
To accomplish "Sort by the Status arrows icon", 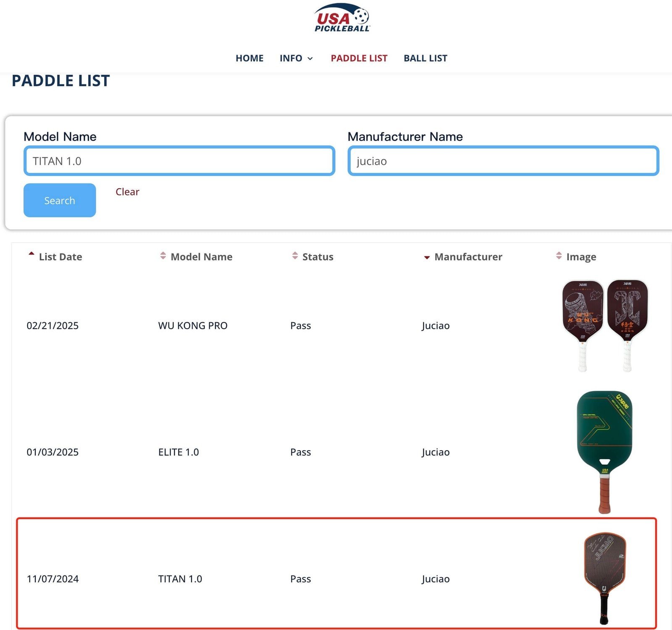I will (295, 256).
